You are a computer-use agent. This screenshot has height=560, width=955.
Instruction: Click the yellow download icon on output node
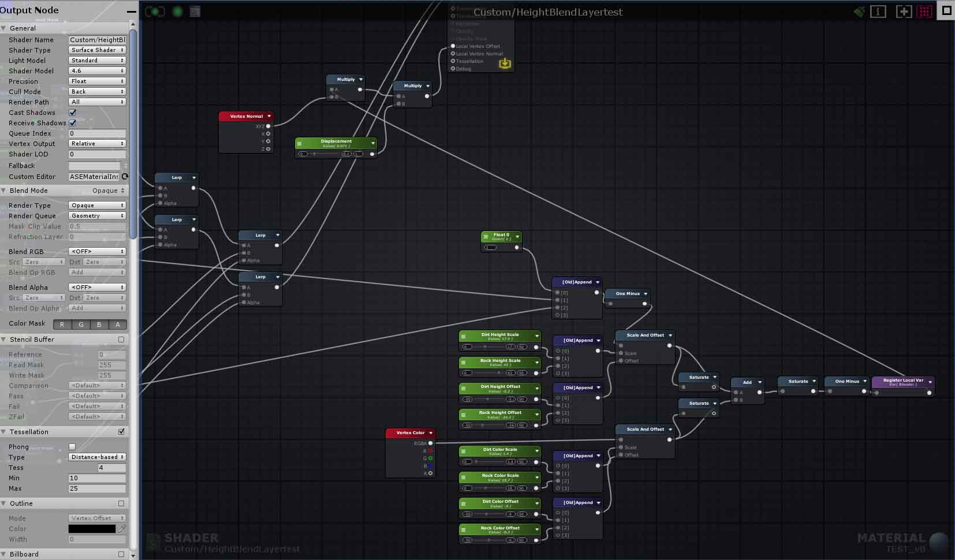point(505,63)
